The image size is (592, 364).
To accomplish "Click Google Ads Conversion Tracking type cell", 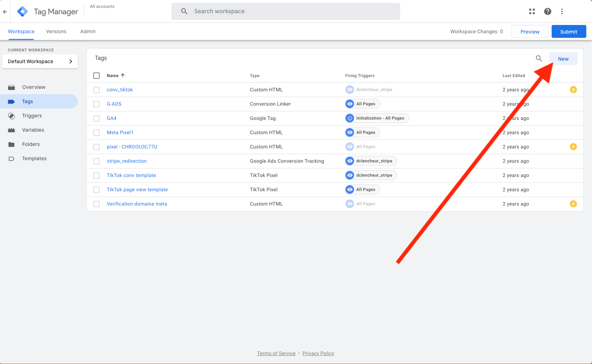I will (287, 161).
